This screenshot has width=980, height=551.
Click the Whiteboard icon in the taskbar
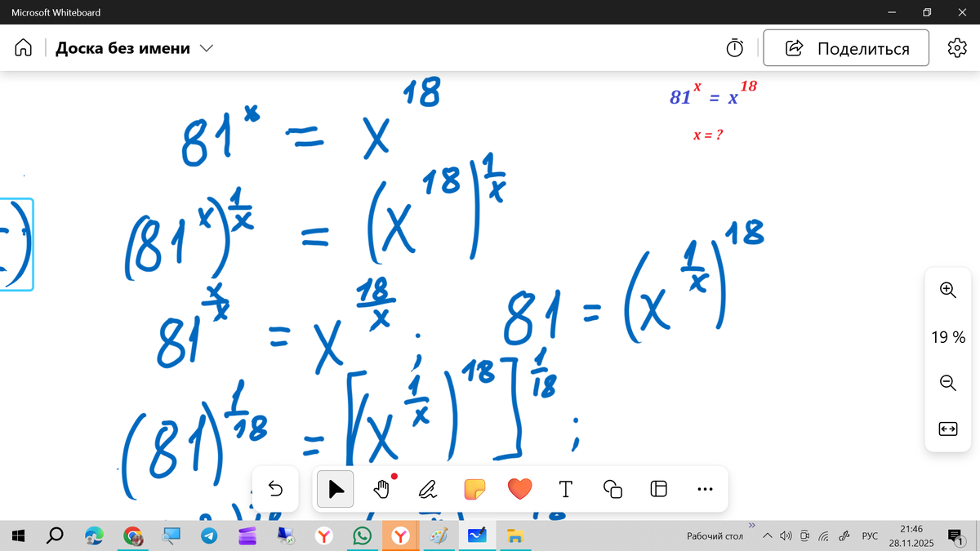pos(478,535)
